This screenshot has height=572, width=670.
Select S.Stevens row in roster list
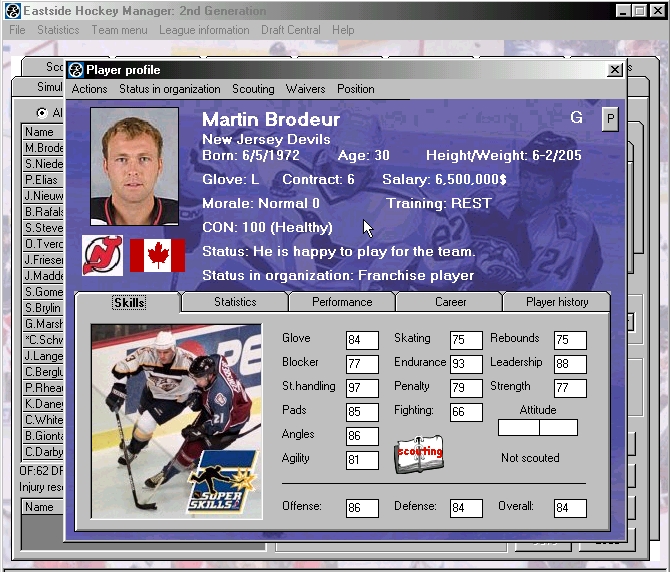[43, 228]
